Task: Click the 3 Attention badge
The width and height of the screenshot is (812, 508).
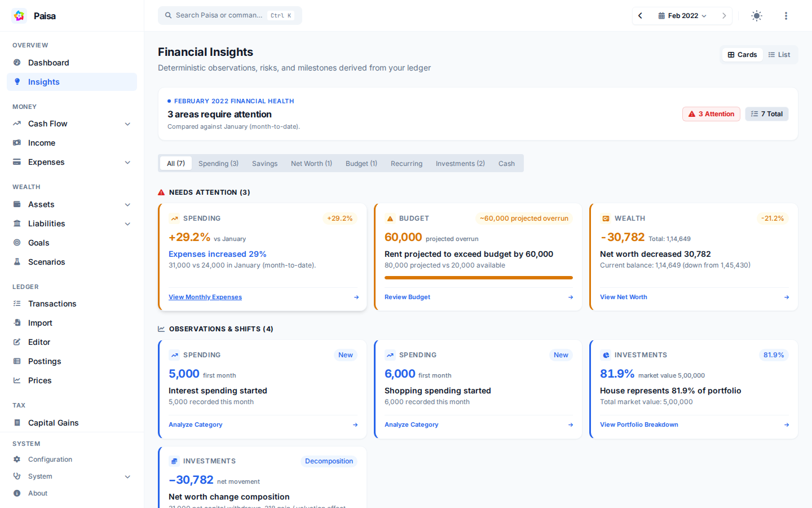Action: [x=711, y=114]
